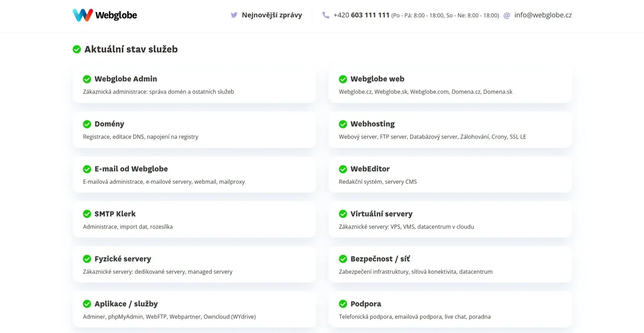The image size is (644, 333).
Task: Open the info@webglobe.cz email link
Action: tap(543, 15)
